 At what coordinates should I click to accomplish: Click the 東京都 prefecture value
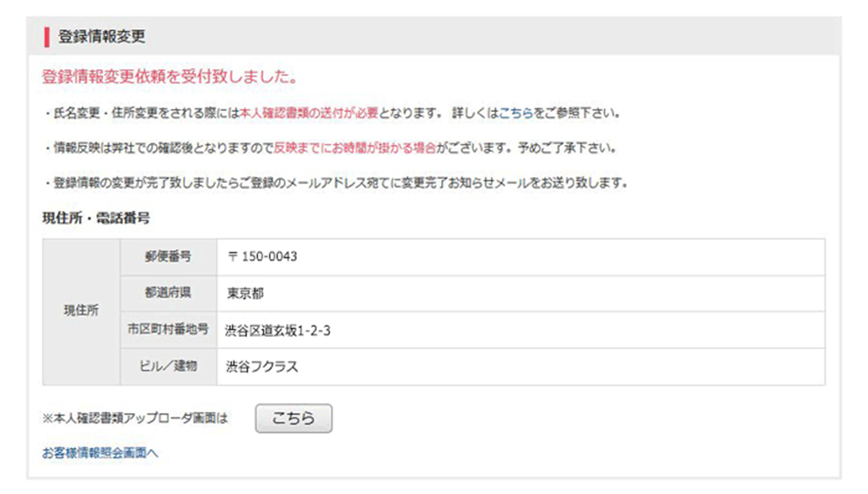(246, 294)
